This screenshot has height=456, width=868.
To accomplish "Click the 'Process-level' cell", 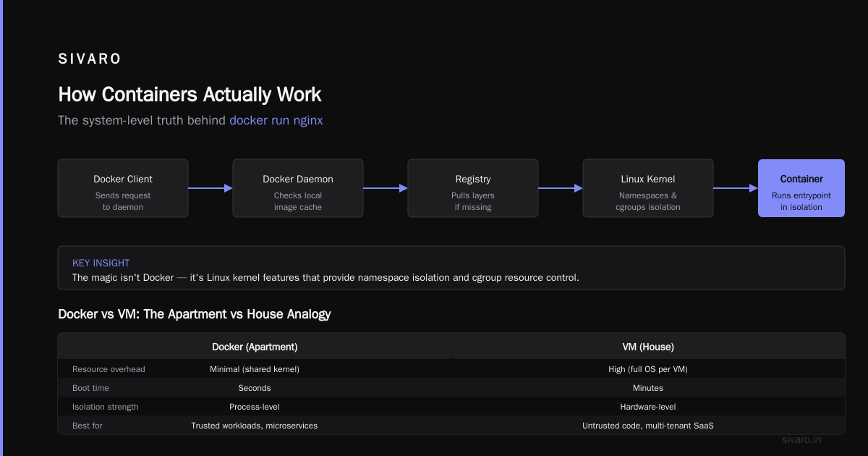I will (x=255, y=407).
